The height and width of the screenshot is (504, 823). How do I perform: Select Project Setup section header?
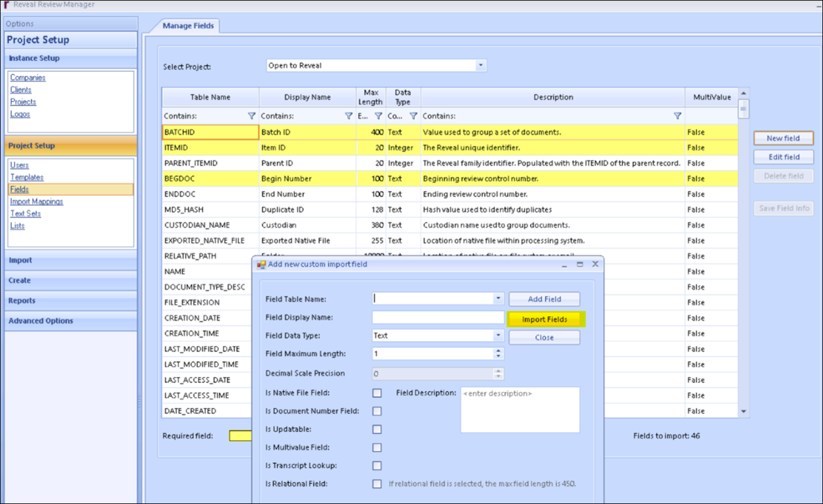71,146
